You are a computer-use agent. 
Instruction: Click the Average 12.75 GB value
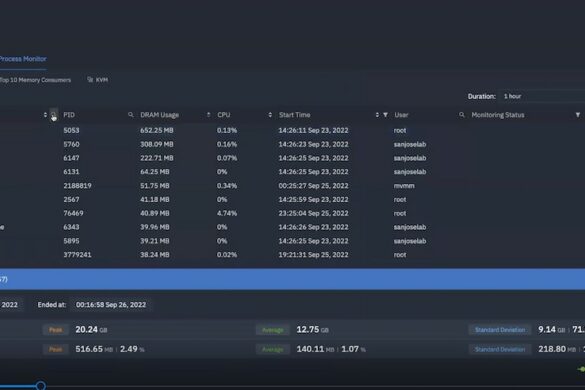pyautogui.click(x=313, y=330)
